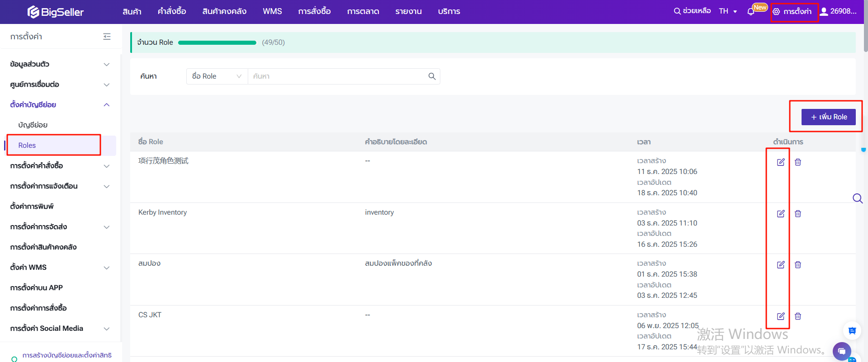
Task: Edit the 项行茂角色测试 role
Action: pos(781,162)
